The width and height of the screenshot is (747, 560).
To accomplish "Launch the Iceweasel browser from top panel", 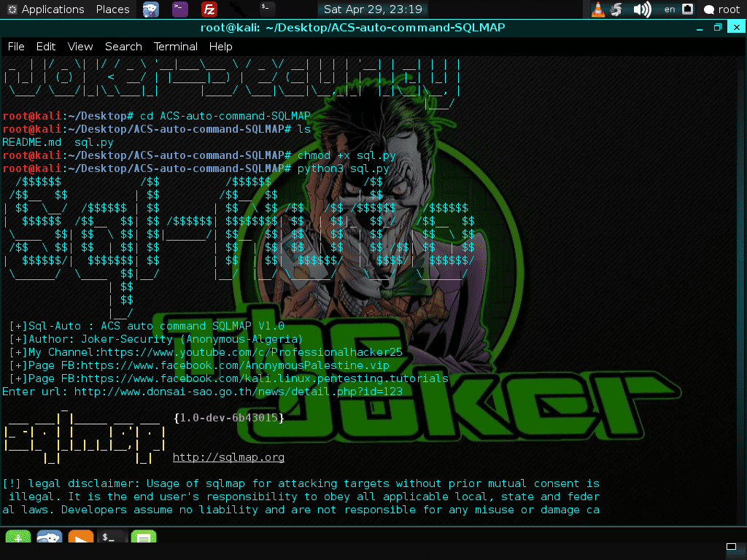I will (150, 9).
